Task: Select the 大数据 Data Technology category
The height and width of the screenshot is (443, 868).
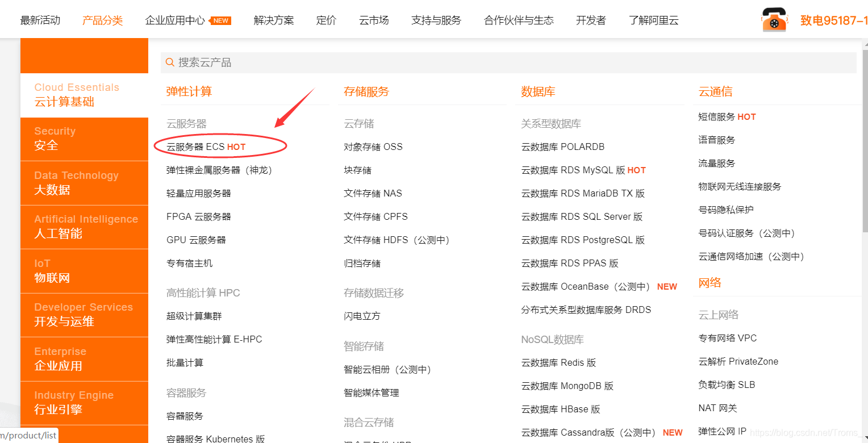Action: [84, 183]
